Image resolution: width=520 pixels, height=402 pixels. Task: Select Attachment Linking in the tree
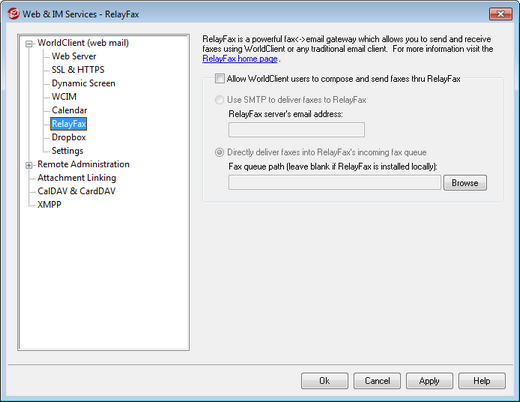(x=77, y=178)
